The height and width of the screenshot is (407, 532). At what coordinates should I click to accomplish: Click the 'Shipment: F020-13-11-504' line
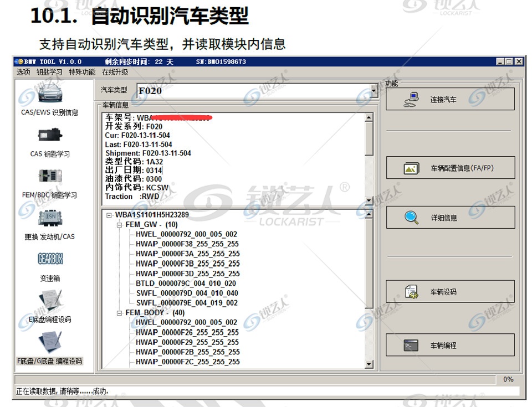pos(148,153)
